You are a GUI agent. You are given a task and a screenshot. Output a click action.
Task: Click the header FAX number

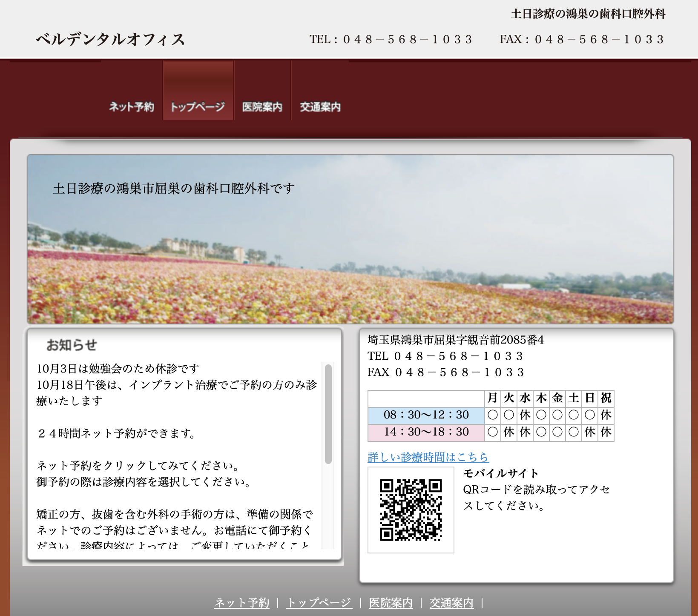(x=582, y=40)
